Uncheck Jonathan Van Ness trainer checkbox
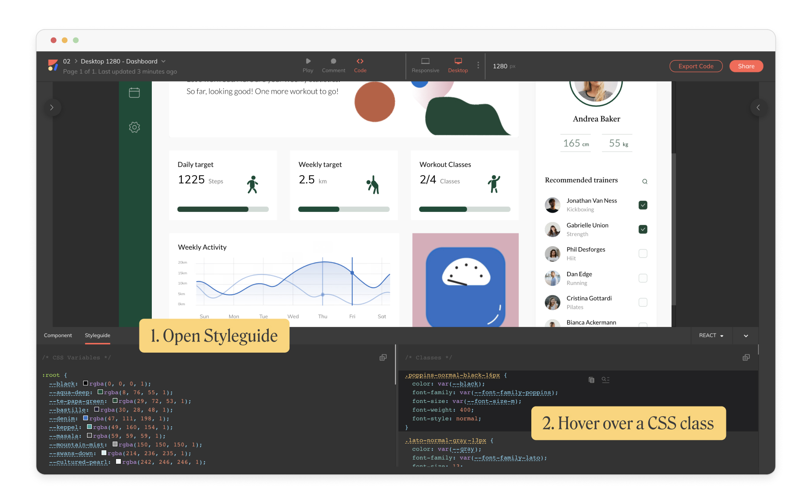This screenshot has width=812, height=504. pyautogui.click(x=643, y=205)
